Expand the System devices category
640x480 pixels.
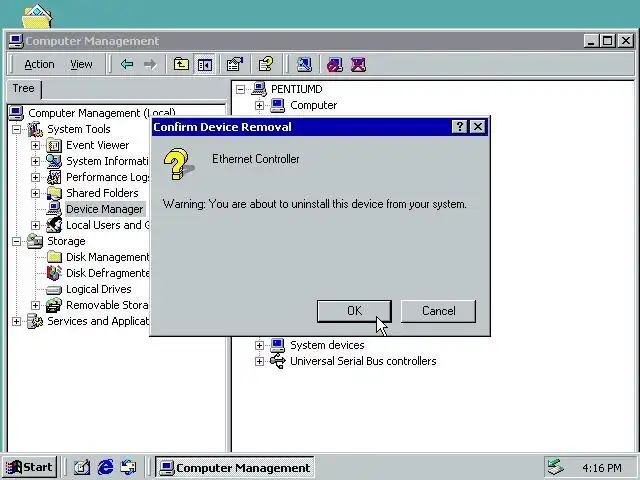tap(259, 345)
